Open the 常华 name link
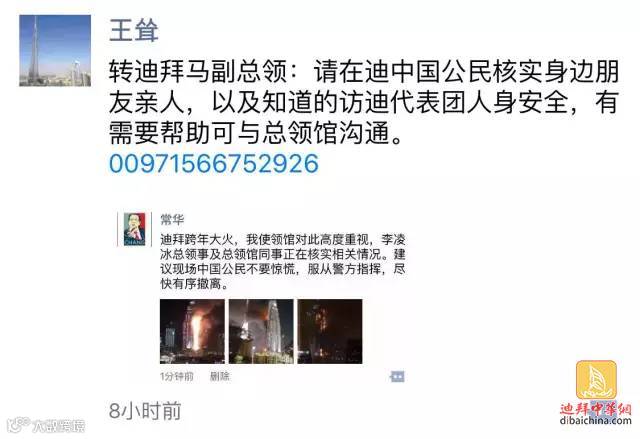 pyautogui.click(x=172, y=220)
